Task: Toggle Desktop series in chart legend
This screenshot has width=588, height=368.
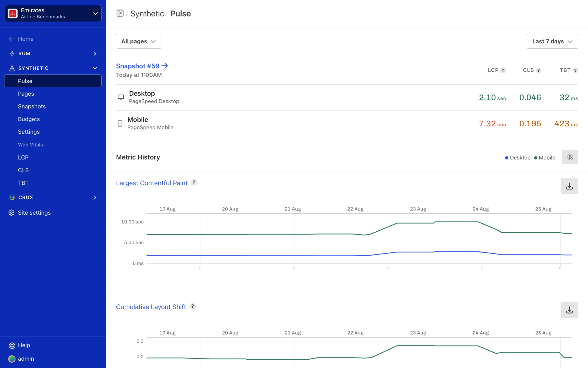Action: tap(518, 158)
